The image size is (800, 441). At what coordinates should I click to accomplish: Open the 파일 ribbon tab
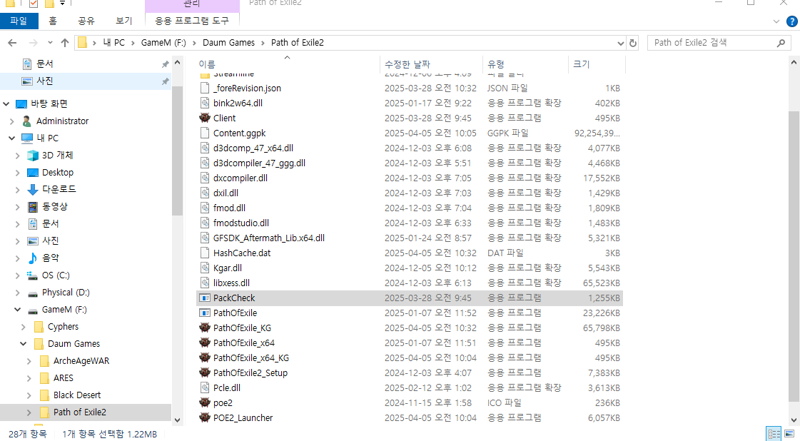coord(19,21)
